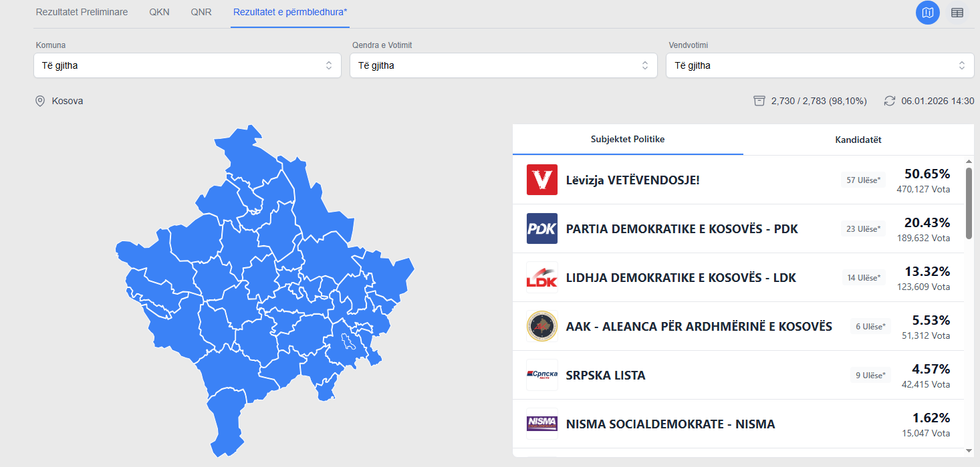
Task: Click the ballot box archive icon
Action: click(759, 101)
